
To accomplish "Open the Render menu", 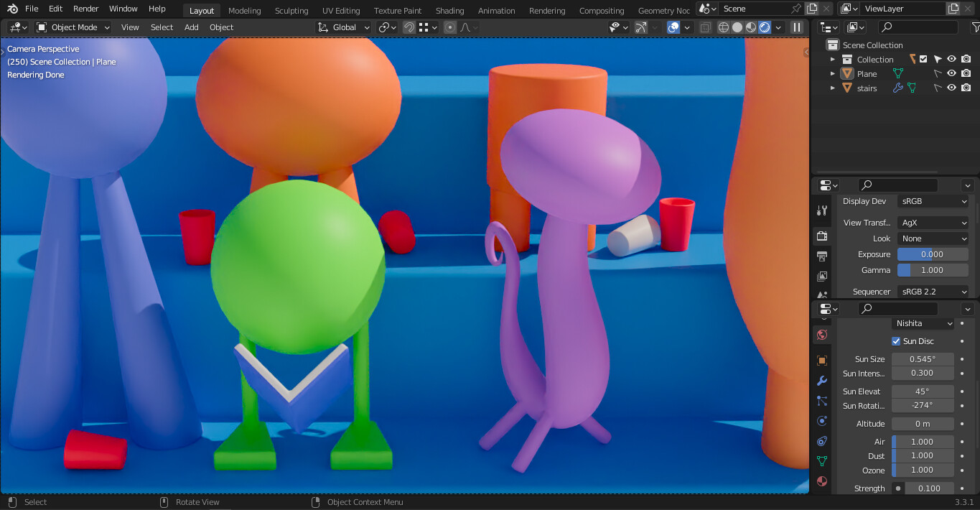I will tap(86, 9).
